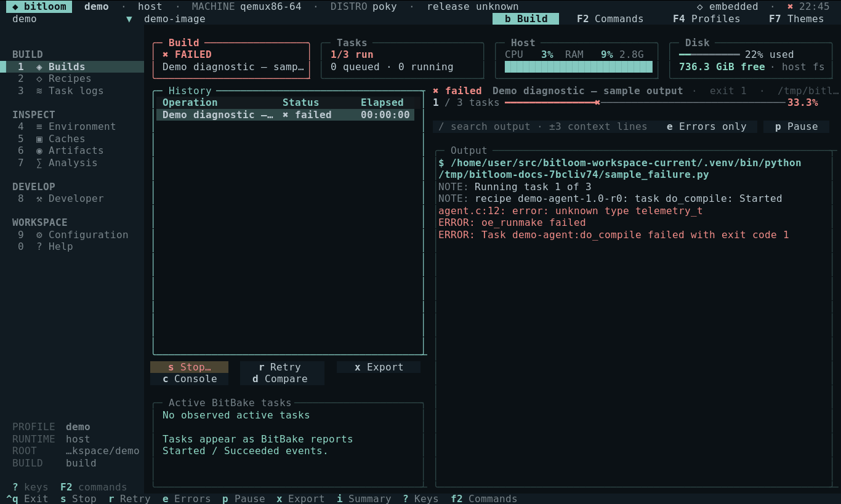841x504 pixels.
Task: Open the F2 Commands tab
Action: 610,19
